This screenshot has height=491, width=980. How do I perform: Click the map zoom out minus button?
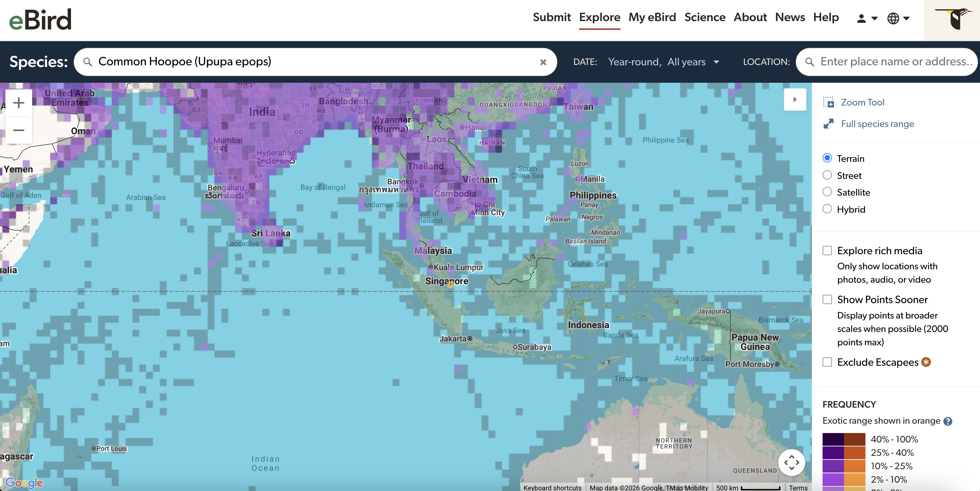[19, 130]
